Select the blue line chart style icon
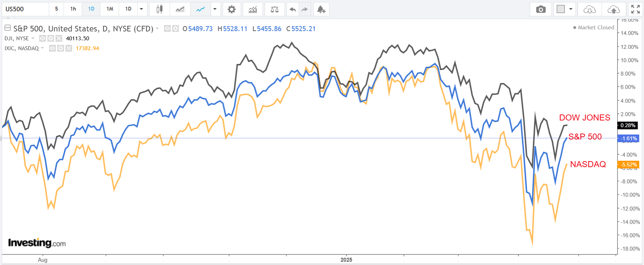Screen dimensions: 644x265 [200, 9]
